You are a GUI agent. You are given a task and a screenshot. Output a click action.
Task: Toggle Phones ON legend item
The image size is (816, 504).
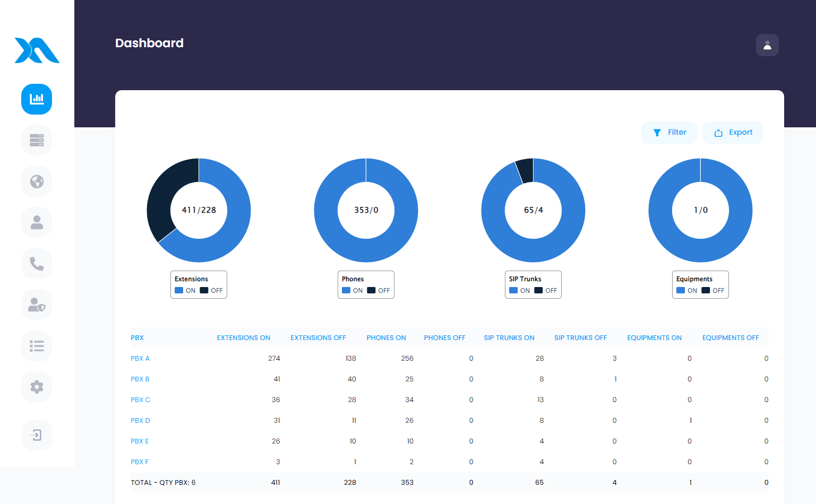(x=353, y=290)
